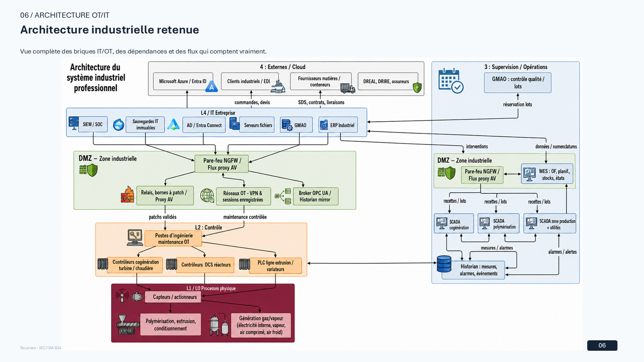Click the Microsoft Azure / Entra ID box
The width and height of the screenshot is (644, 362).
click(x=183, y=82)
